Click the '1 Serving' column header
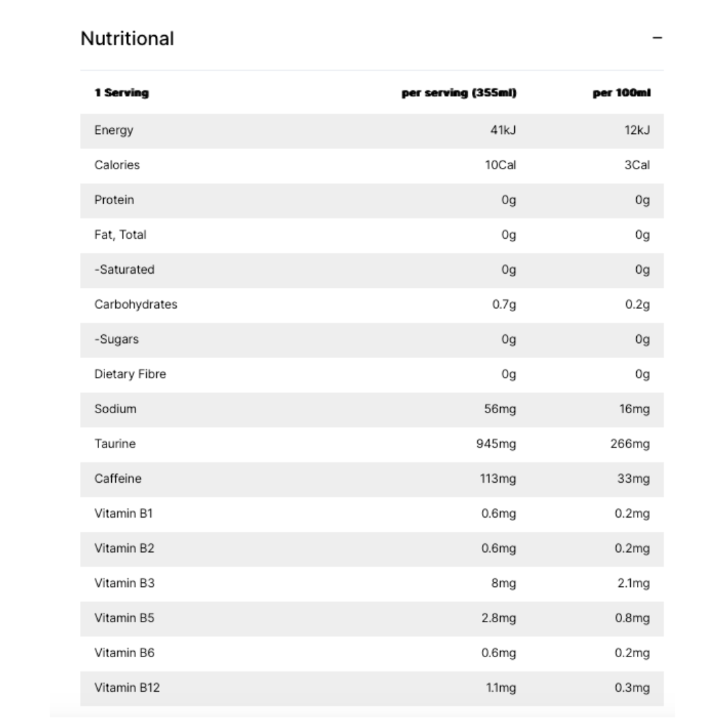Screen dimensions: 728x728 [x=121, y=93]
